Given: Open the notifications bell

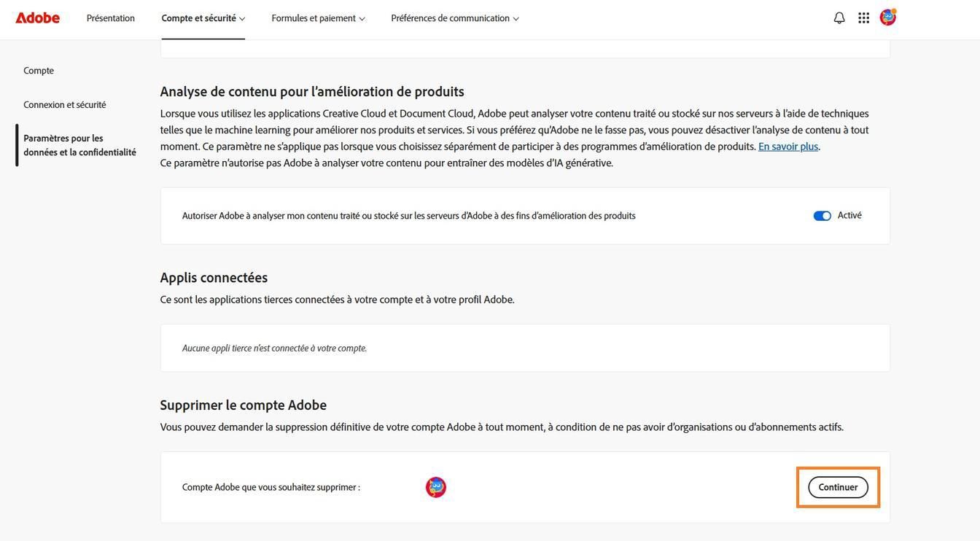Looking at the screenshot, I should pyautogui.click(x=839, y=17).
